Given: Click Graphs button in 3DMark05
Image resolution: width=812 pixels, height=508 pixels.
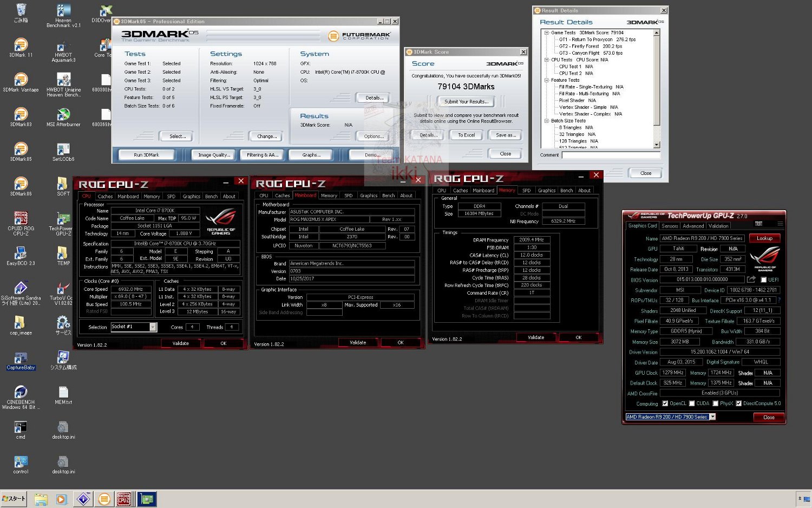Looking at the screenshot, I should coord(311,155).
